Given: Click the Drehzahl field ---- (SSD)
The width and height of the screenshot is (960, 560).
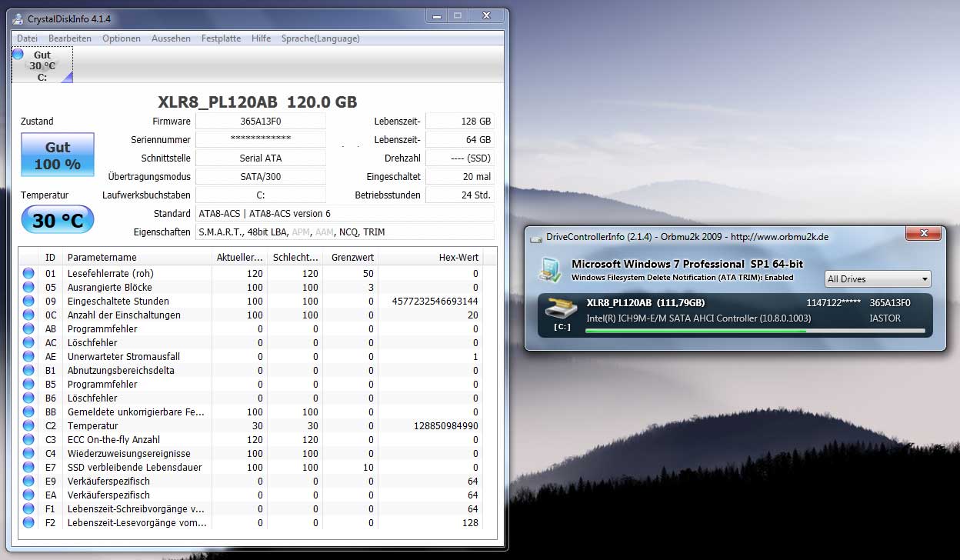Looking at the screenshot, I should pos(460,158).
